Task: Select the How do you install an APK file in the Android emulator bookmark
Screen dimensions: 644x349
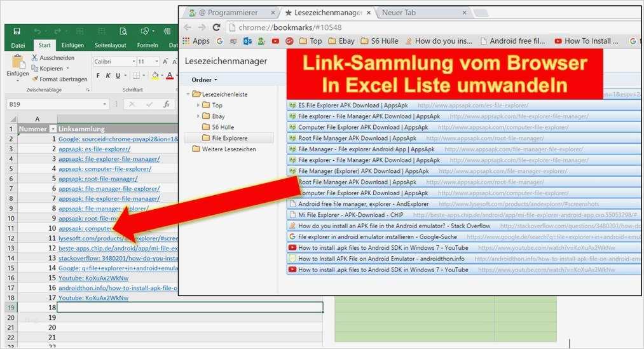Action: 463,226
